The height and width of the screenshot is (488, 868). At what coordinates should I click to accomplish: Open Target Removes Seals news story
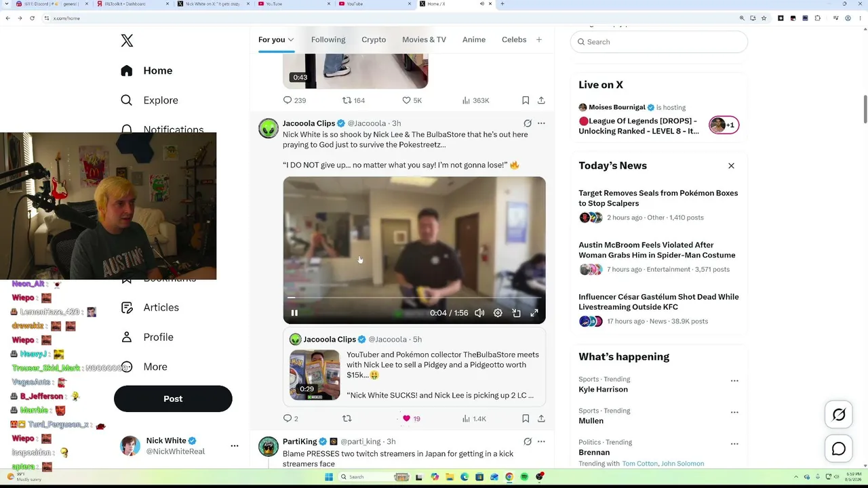pyautogui.click(x=658, y=205)
